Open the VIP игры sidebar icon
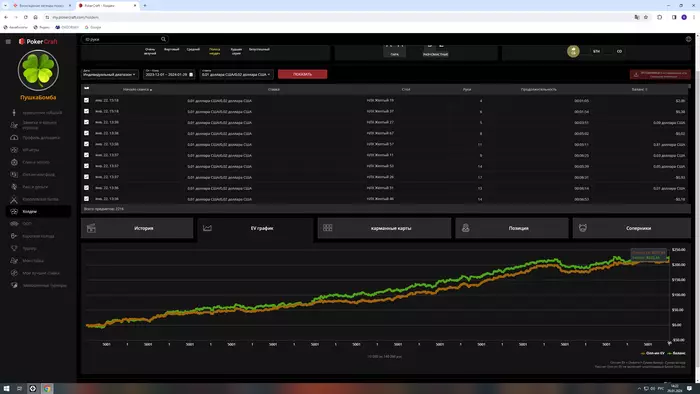The width and height of the screenshot is (700, 394). point(14,150)
